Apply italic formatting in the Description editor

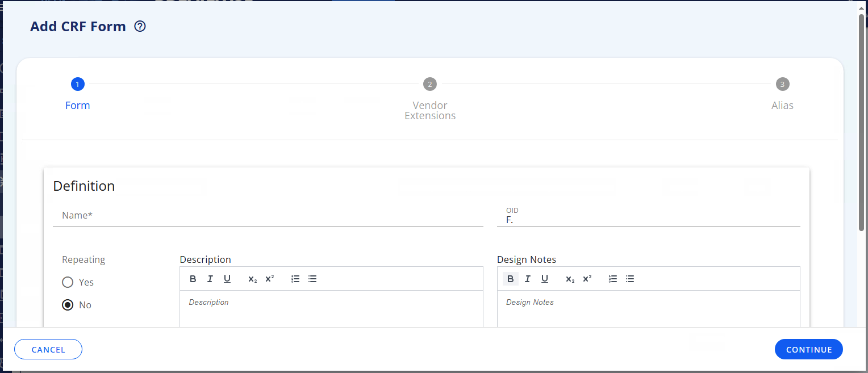(210, 278)
